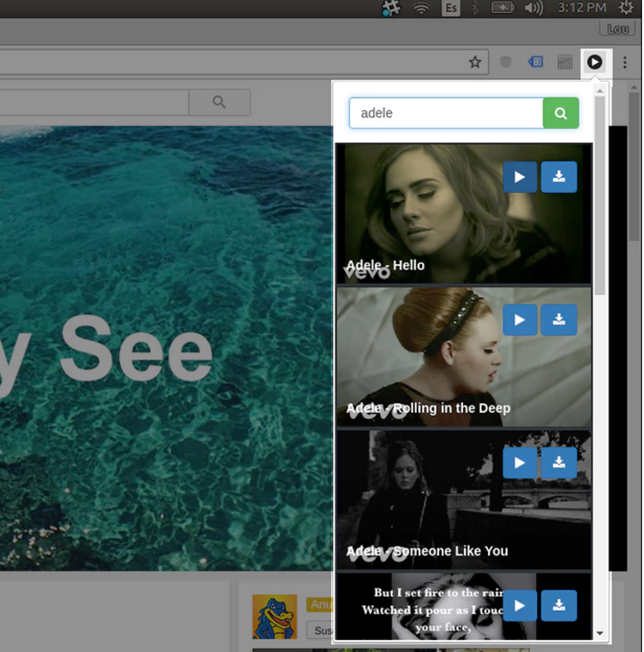Download "Adele - Rolling in the Deep"
The image size is (644, 652).
559,320
